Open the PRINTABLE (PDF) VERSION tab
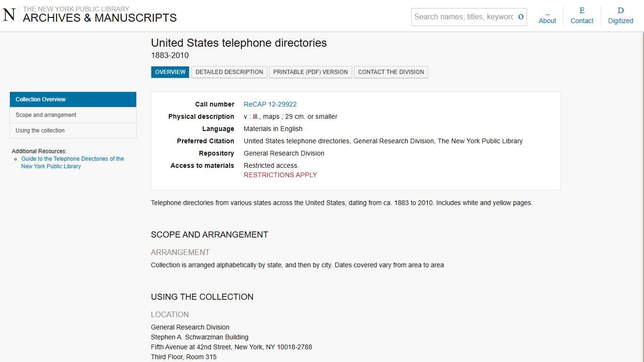The width and height of the screenshot is (644, 362). point(310,72)
